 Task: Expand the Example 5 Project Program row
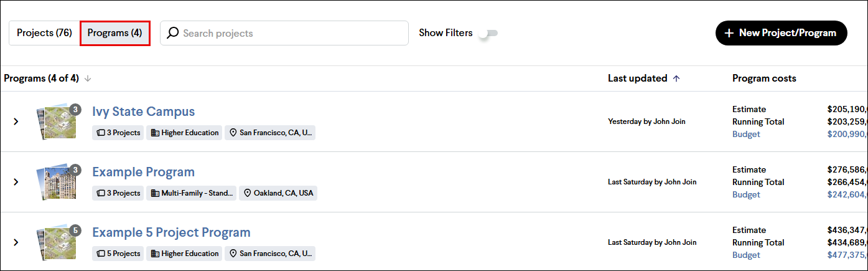(x=16, y=242)
